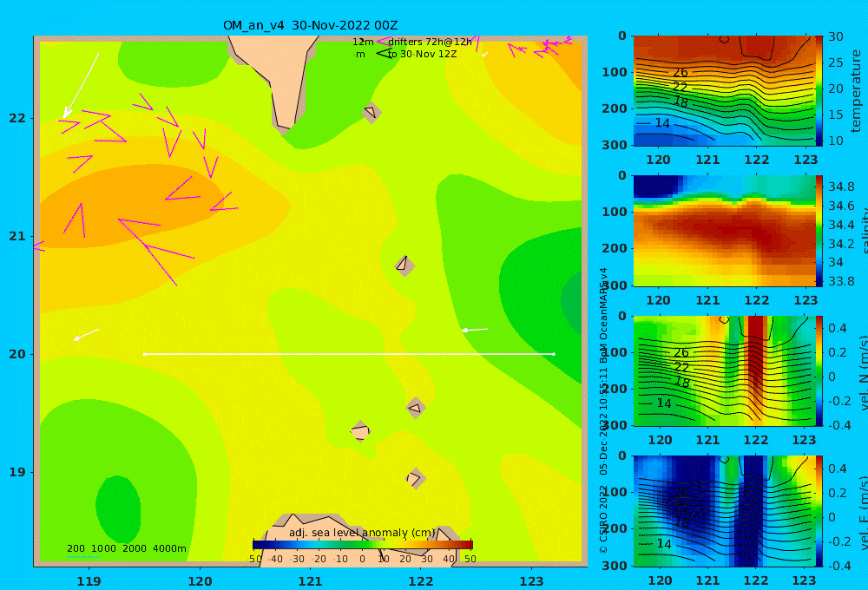Select the 'adj. sea level anomaly (cm)' label
Viewport: 868px width, 590px height.
(363, 533)
